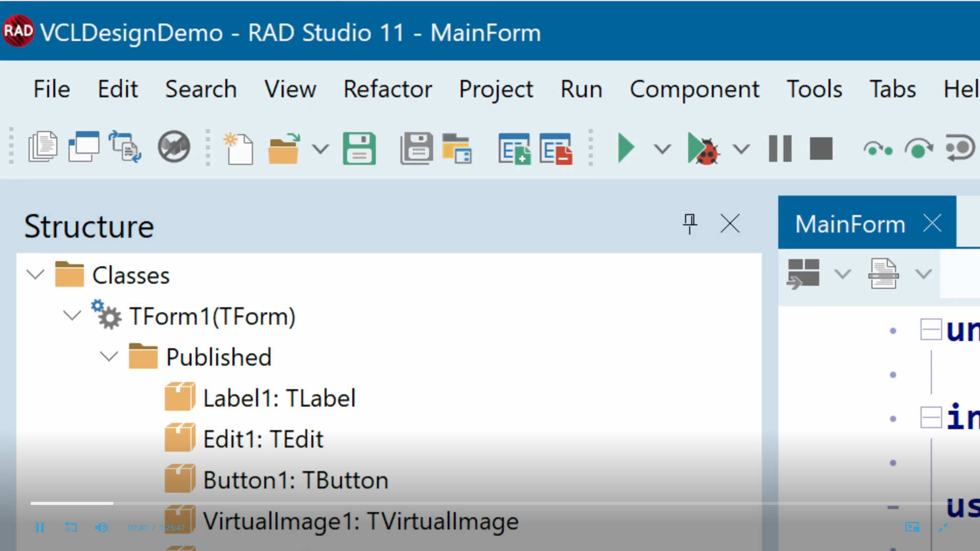Collapse the TForm1(TForm) node
The width and height of the screenshot is (980, 551).
point(72,315)
